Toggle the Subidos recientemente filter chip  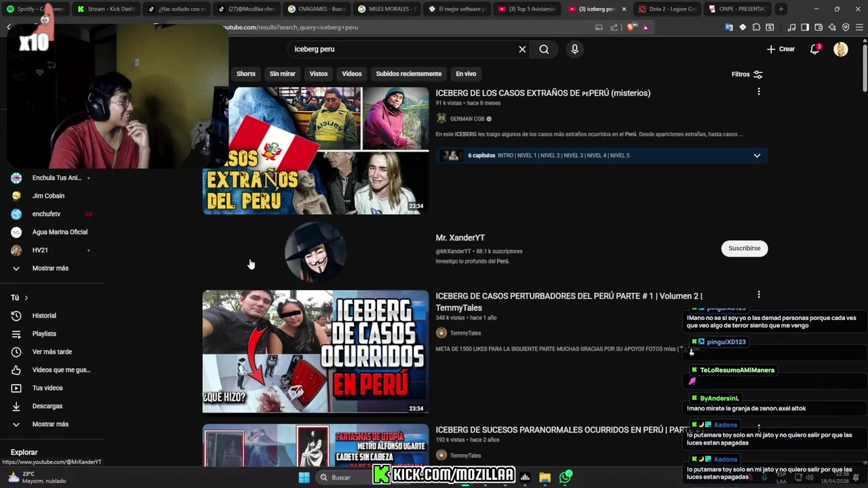408,74
